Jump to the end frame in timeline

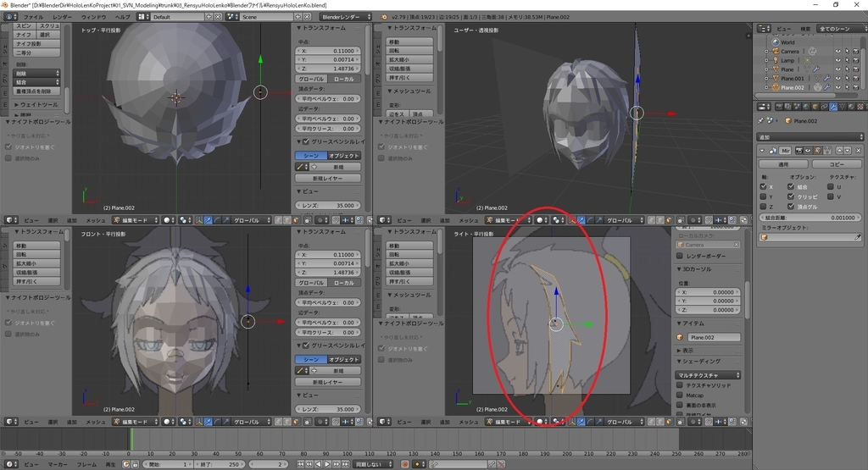tap(346, 464)
